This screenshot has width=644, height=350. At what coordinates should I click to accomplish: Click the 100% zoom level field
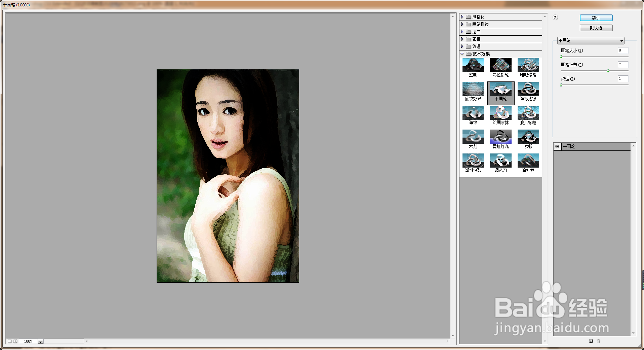pos(28,341)
